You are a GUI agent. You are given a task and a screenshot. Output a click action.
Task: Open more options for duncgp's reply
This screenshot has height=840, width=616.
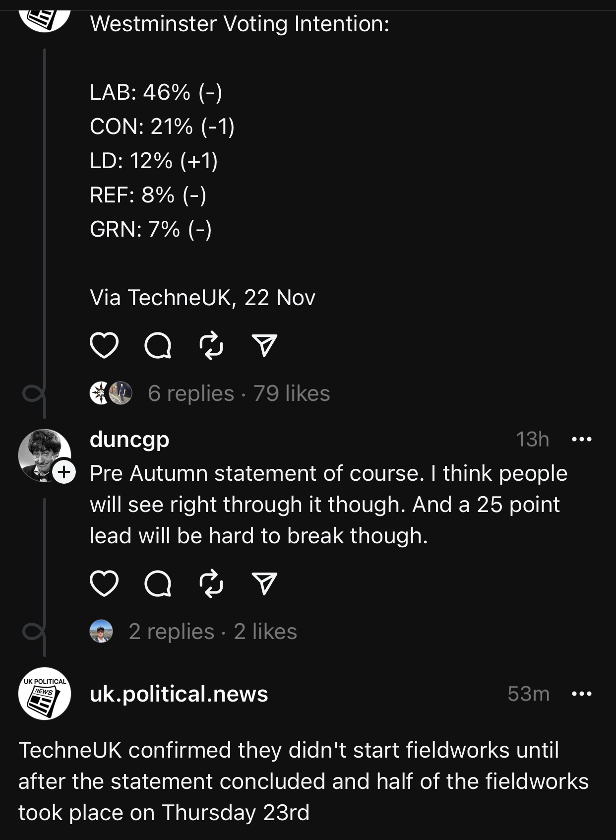click(581, 439)
